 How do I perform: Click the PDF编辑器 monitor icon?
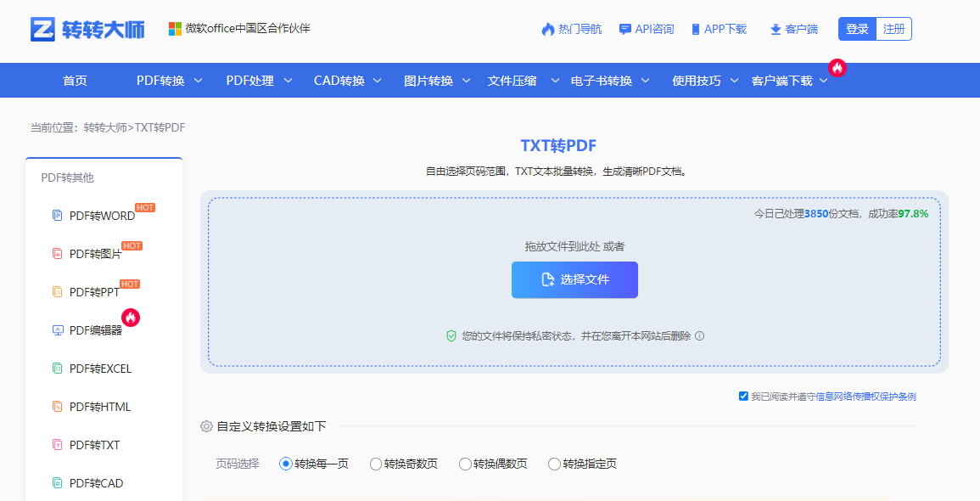[x=58, y=330]
